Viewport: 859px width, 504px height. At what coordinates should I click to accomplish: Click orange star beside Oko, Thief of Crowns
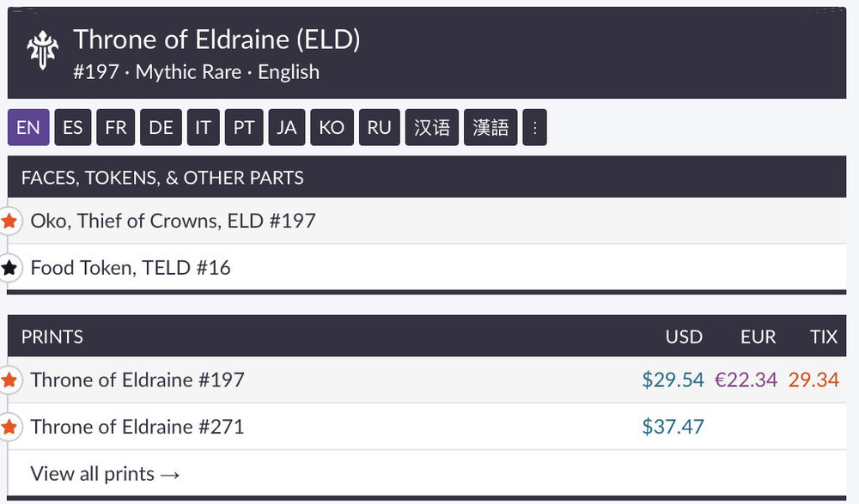pyautogui.click(x=9, y=222)
